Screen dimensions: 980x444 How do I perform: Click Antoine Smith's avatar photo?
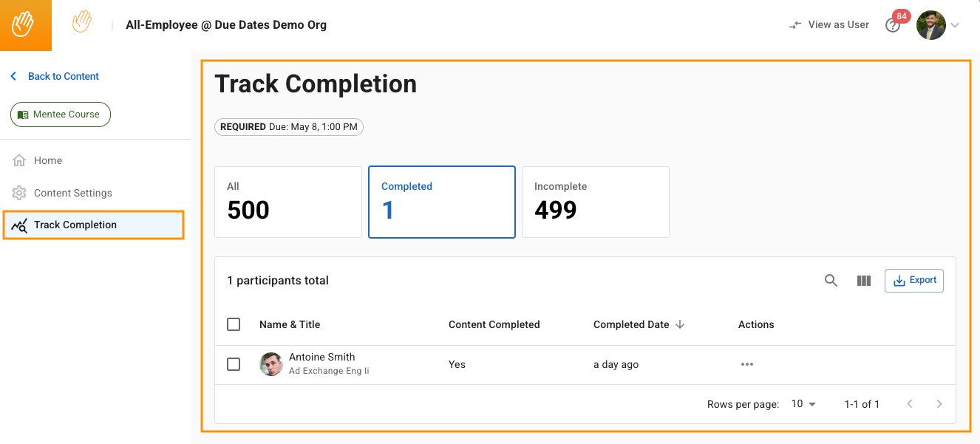271,364
